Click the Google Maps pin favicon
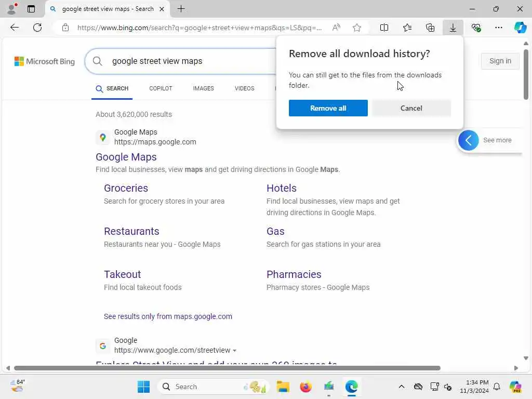The height and width of the screenshot is (399, 532). point(102,137)
